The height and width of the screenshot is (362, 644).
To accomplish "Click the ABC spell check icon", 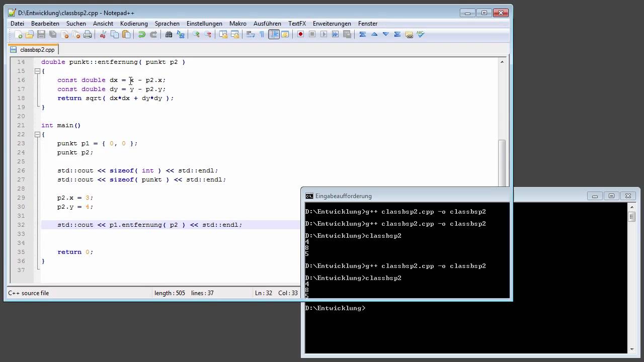I will 421,34.
